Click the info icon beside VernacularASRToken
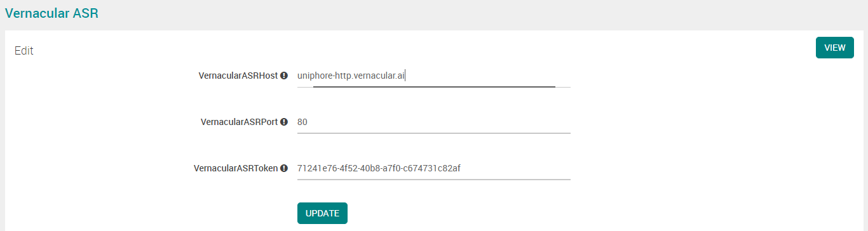The width and height of the screenshot is (868, 231). (284, 168)
